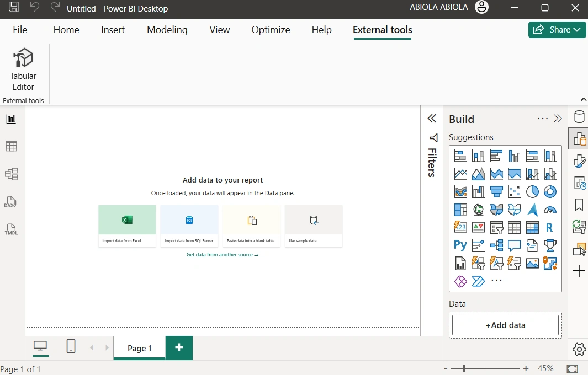Open the Data pane cylinder icon
Screen dimensions: 588x375
tap(579, 116)
